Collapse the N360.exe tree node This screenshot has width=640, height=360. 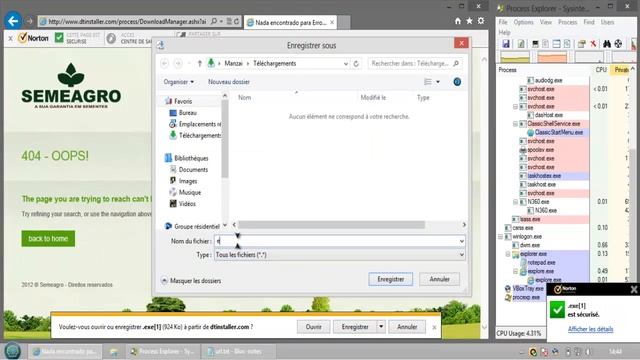click(x=515, y=202)
